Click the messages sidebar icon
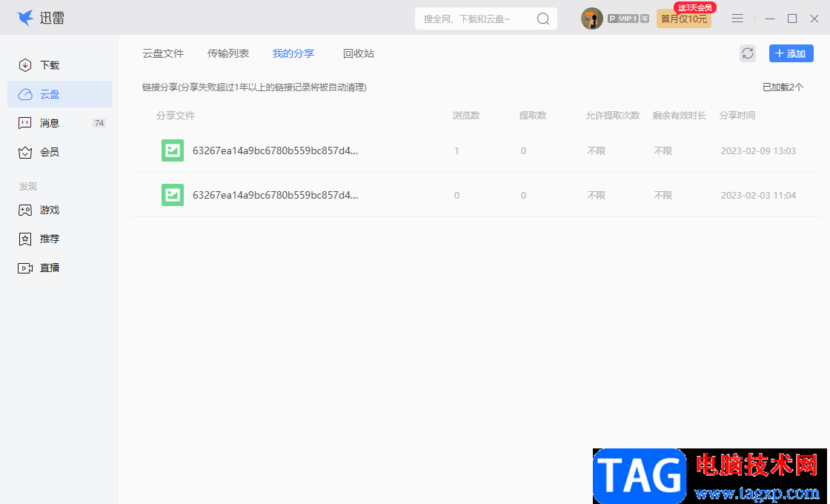The width and height of the screenshot is (830, 504). (x=25, y=123)
